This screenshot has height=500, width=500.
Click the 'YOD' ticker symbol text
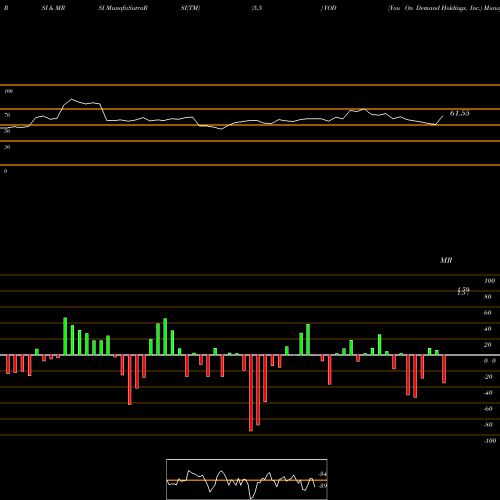point(329,8)
